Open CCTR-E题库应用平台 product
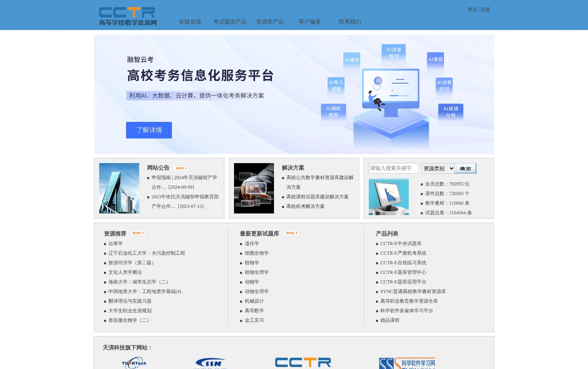 [403, 282]
